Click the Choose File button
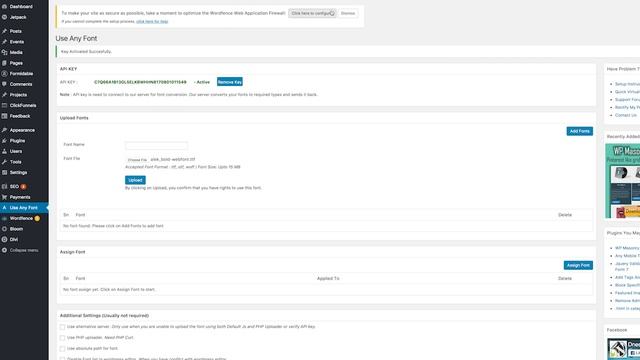 pos(137,160)
